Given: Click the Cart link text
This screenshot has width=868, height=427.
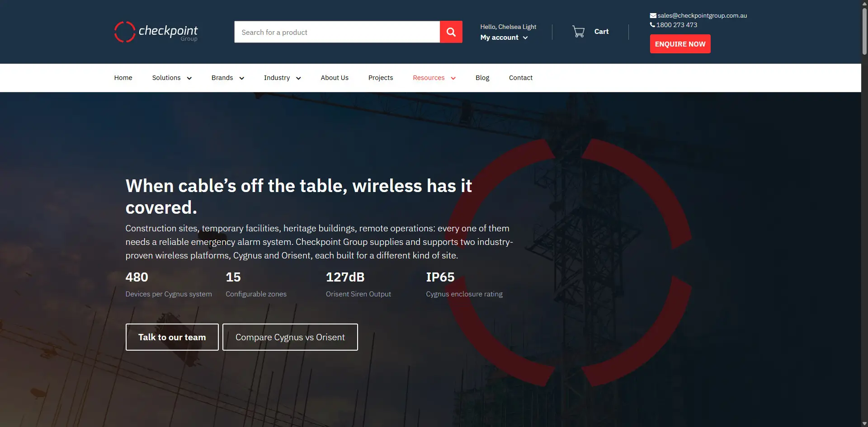Looking at the screenshot, I should (601, 31).
